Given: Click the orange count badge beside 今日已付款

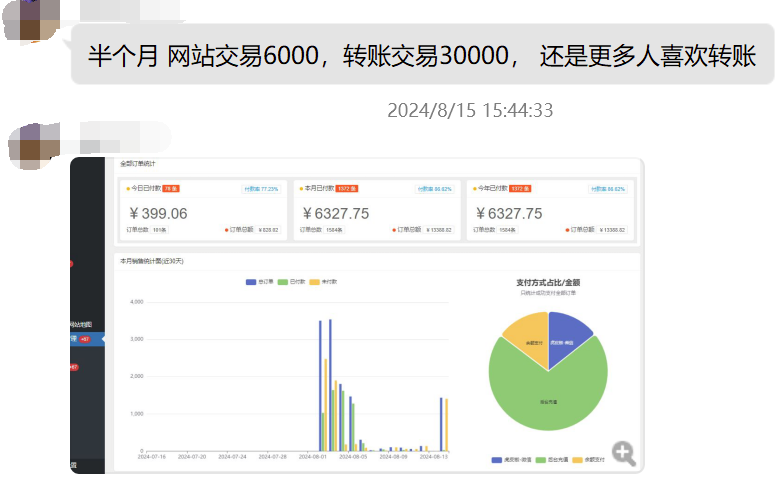Looking at the screenshot, I should (170, 188).
